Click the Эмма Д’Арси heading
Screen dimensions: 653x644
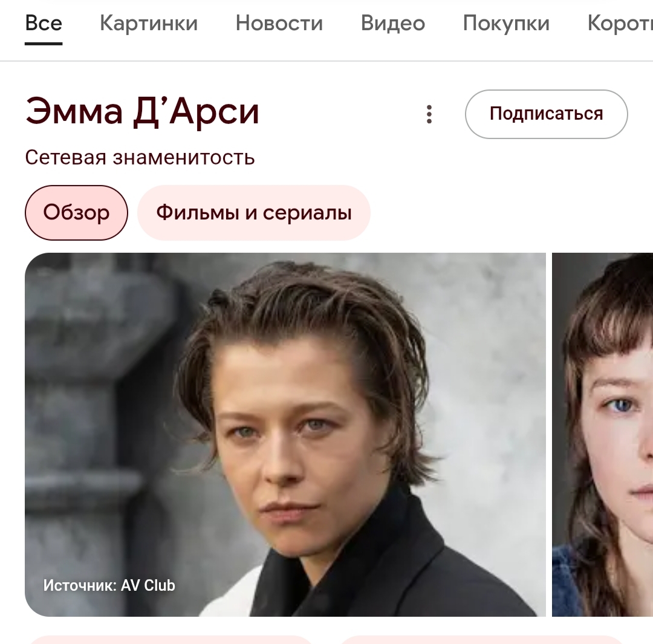[x=142, y=111]
